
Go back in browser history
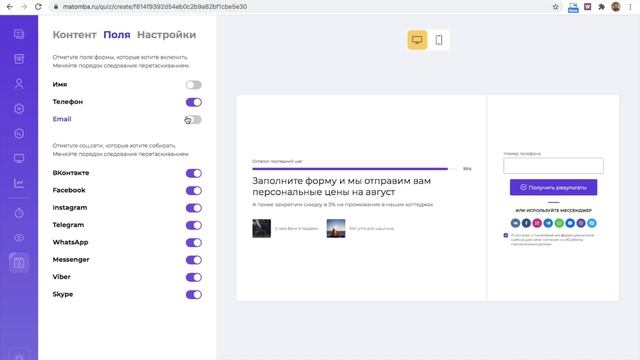10,7
